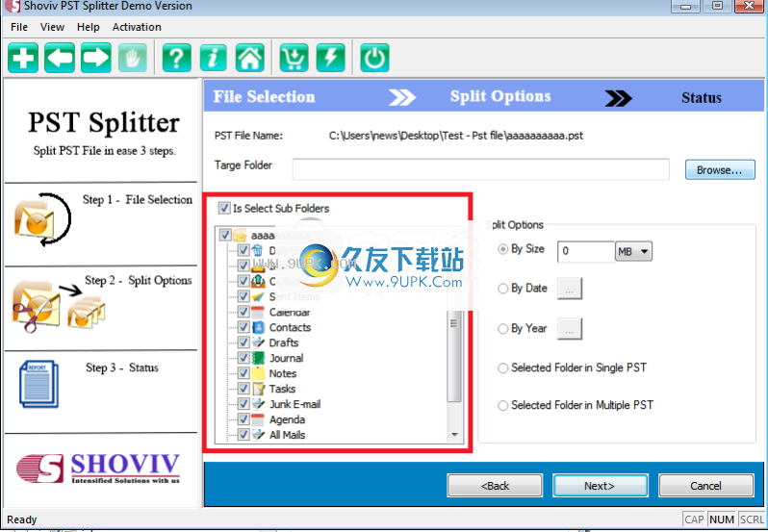The height and width of the screenshot is (532, 768).
Task: Select the Drafts tree item
Action: tap(284, 342)
